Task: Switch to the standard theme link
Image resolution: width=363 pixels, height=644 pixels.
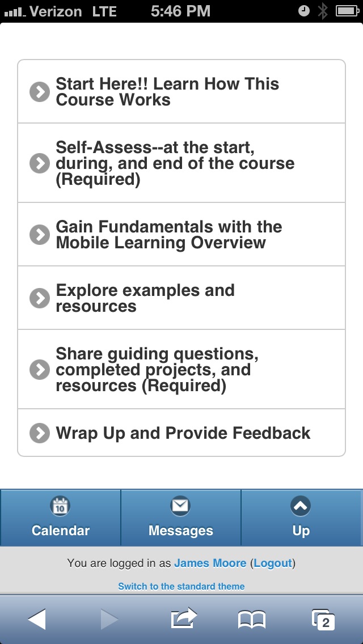Action: click(x=181, y=586)
